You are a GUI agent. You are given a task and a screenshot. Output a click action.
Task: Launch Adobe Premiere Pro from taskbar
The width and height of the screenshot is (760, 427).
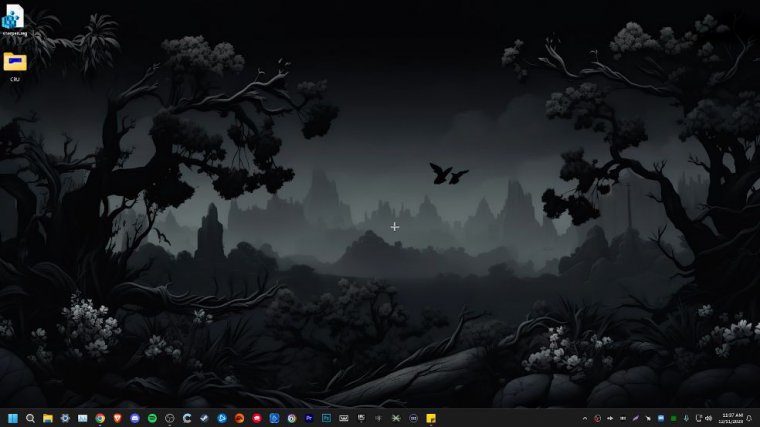click(309, 418)
